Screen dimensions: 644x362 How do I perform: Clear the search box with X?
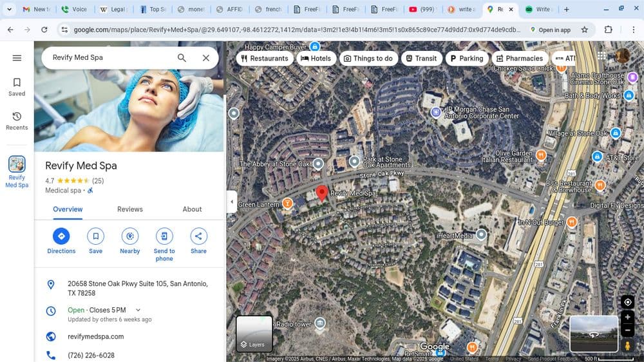pos(205,58)
